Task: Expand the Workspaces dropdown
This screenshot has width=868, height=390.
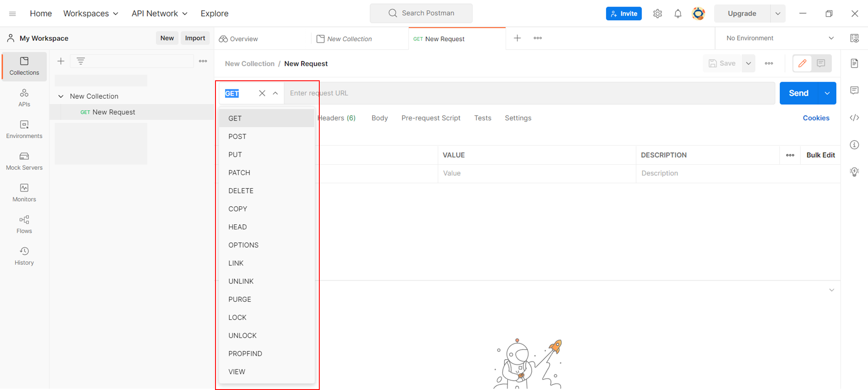Action: coord(91,13)
